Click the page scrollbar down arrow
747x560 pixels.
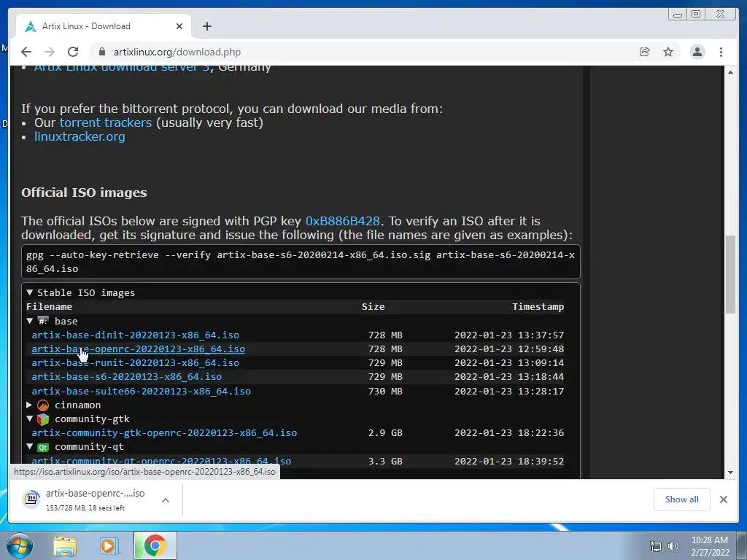click(730, 472)
